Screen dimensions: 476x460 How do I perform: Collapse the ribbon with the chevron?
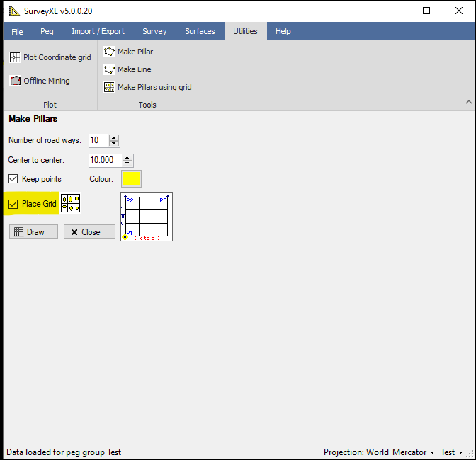(x=468, y=103)
